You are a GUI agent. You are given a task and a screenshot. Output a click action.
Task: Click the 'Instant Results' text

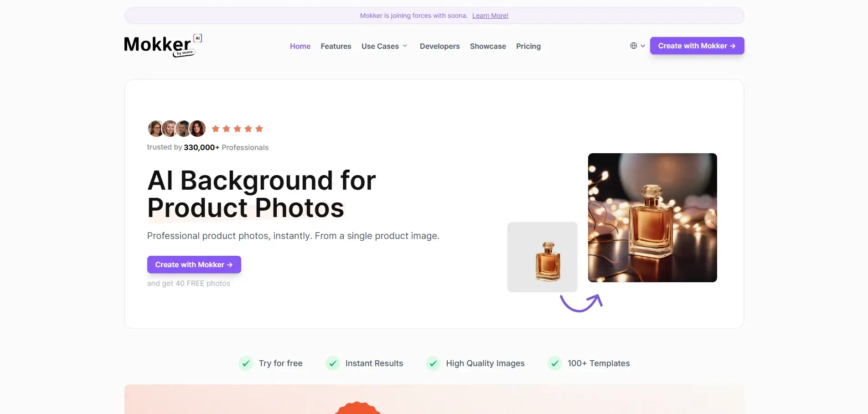coord(374,363)
